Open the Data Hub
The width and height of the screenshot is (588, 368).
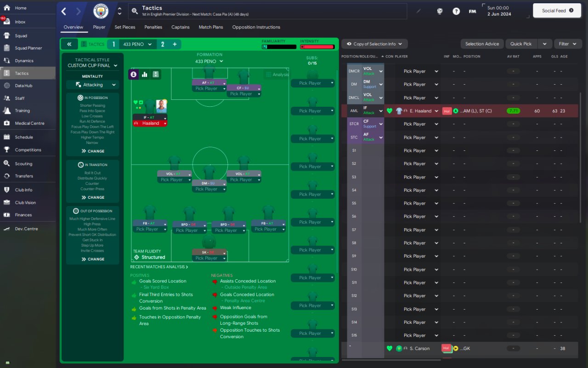click(x=28, y=86)
